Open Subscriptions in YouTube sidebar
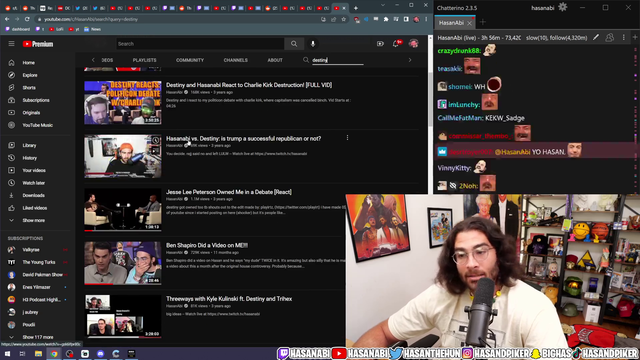The image size is (640, 360). pyautogui.click(x=36, y=100)
